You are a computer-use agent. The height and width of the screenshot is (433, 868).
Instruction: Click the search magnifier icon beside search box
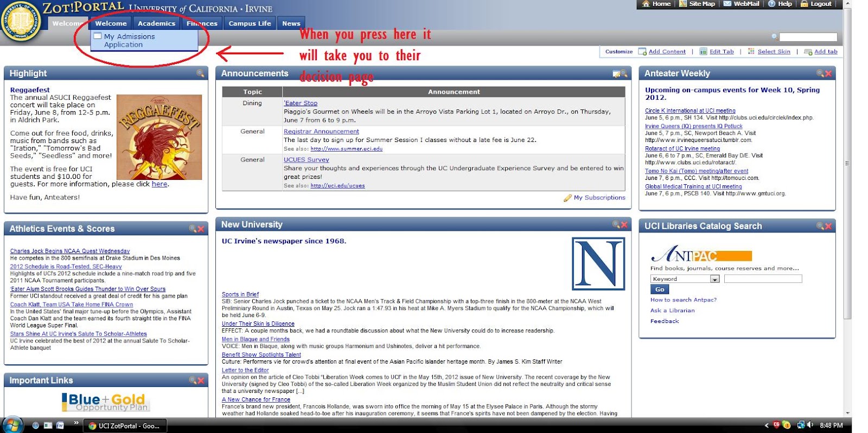775,37
